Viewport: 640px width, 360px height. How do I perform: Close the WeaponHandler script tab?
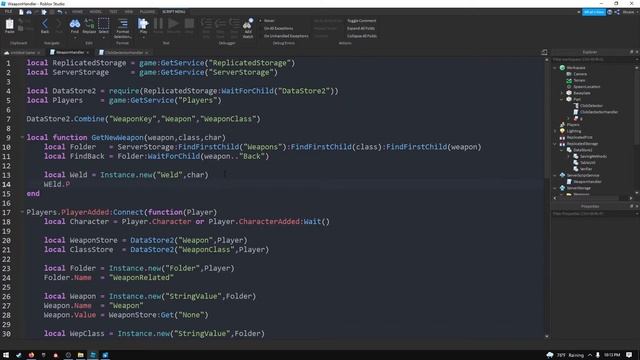[x=88, y=53]
